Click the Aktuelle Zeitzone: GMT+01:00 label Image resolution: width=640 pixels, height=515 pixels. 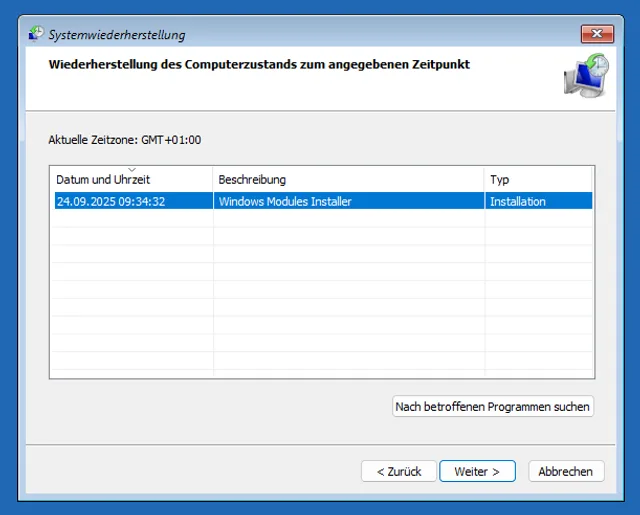click(x=124, y=140)
